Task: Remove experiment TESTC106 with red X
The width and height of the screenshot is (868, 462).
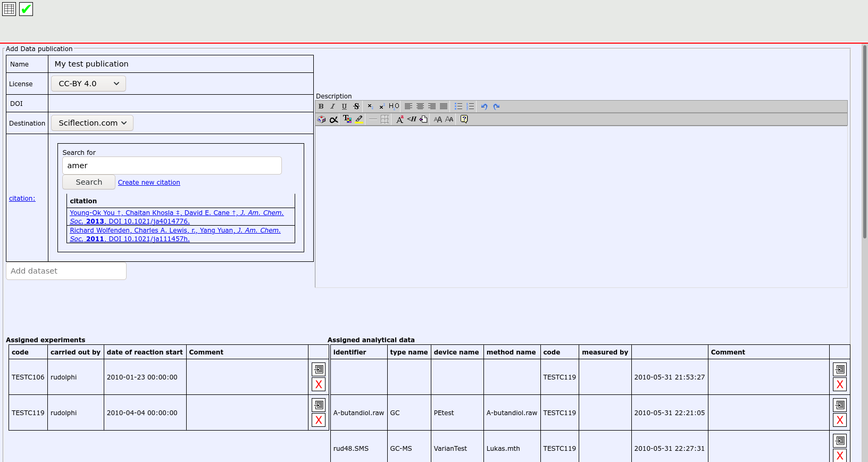Action: coord(319,384)
